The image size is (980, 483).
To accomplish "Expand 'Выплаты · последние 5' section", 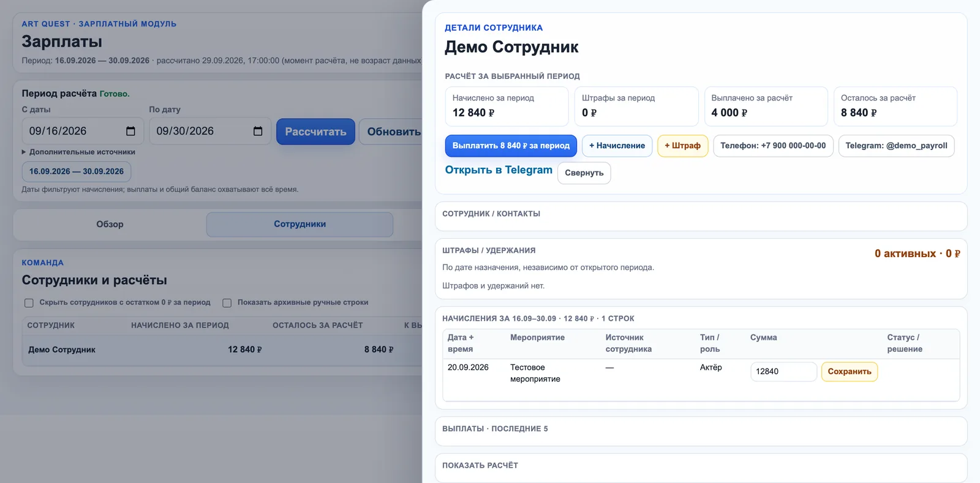I will 701,431.
